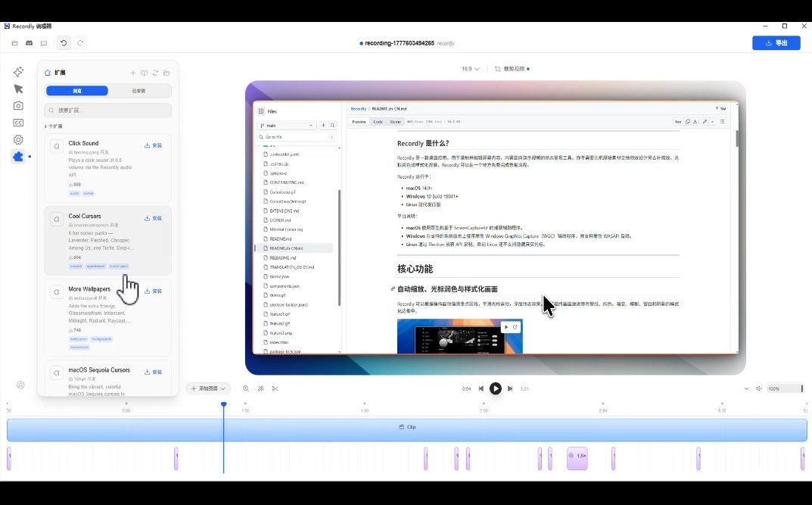Adjust the 100% volume slider
The image size is (812, 505).
click(x=785, y=388)
